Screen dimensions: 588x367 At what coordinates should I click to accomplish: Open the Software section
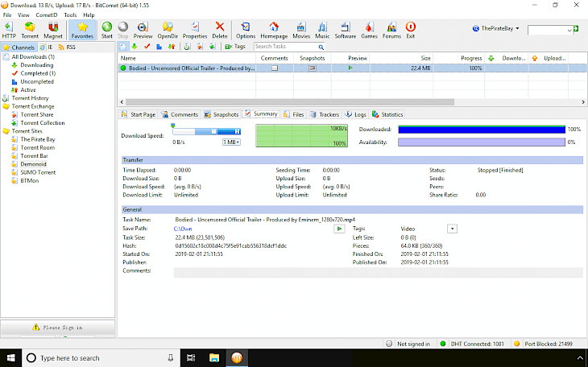[345, 30]
